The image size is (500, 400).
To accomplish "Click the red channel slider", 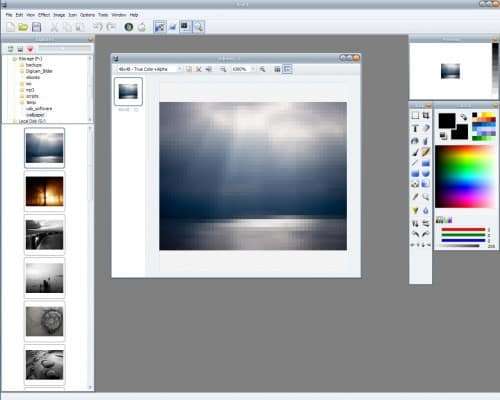I will tap(463, 229).
